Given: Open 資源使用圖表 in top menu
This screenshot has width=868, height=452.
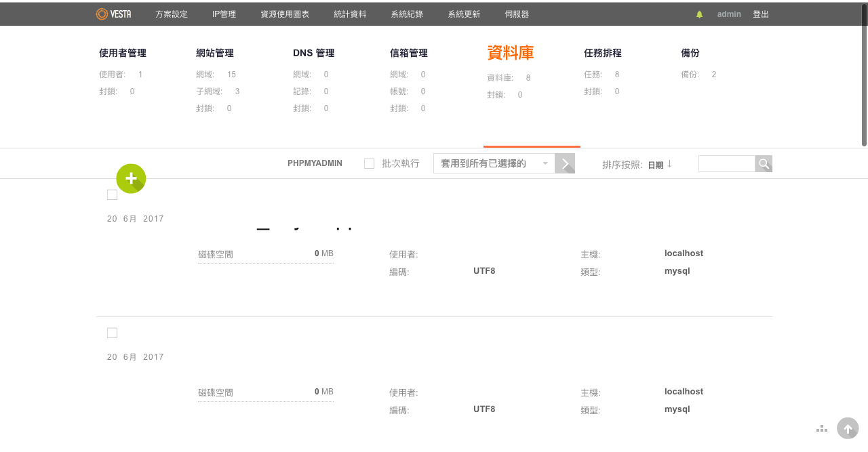Looking at the screenshot, I should pyautogui.click(x=285, y=14).
